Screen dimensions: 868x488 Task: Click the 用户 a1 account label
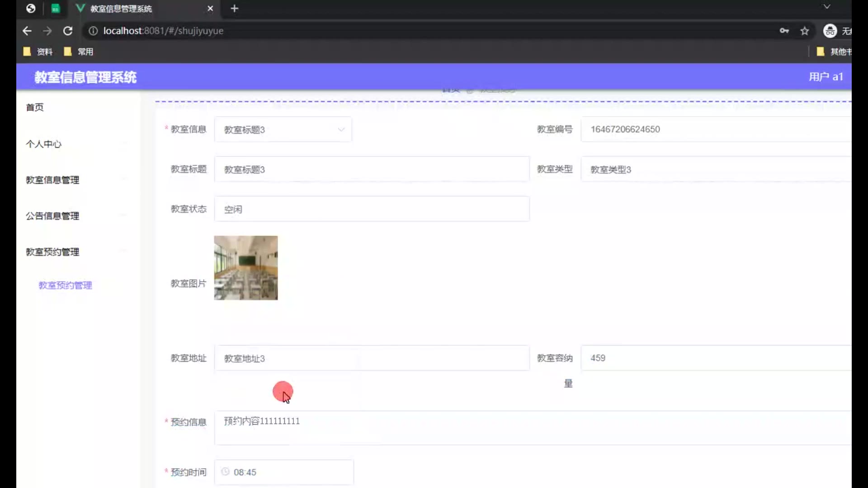pyautogui.click(x=826, y=77)
